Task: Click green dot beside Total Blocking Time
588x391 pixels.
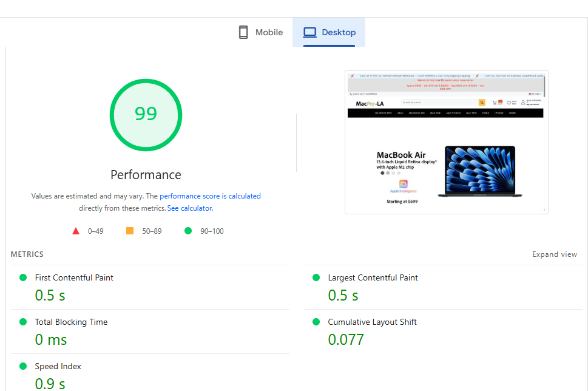Action: tap(23, 322)
